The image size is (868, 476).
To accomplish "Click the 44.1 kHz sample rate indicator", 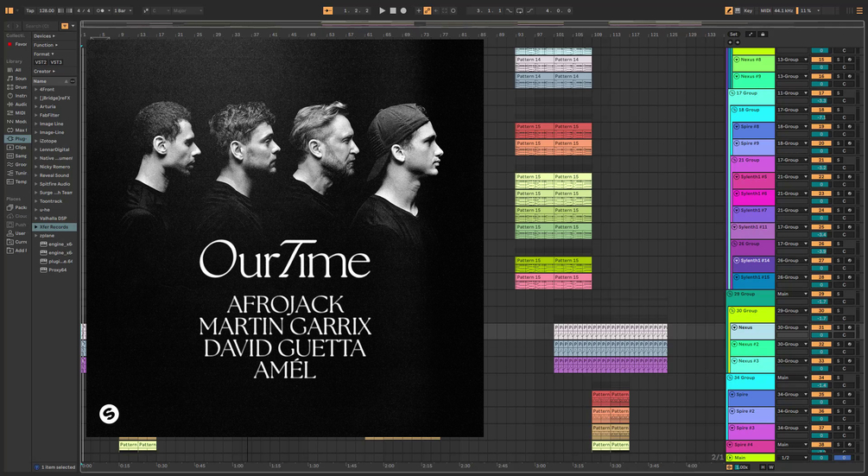I will 783,10.
